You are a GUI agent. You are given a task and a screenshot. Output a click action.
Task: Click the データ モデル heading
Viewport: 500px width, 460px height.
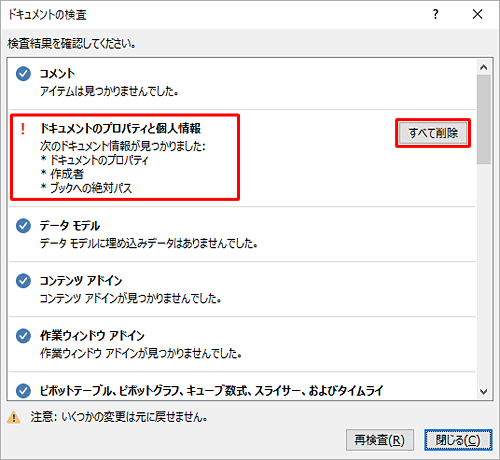click(70, 226)
